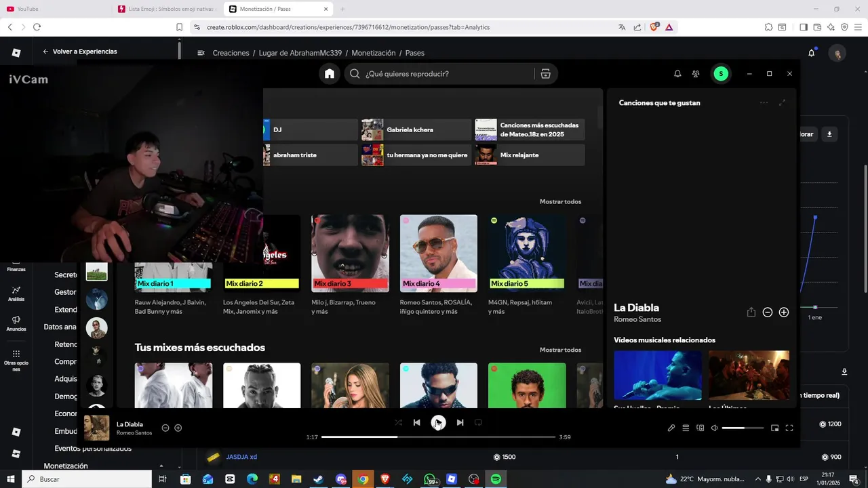Viewport: 868px width, 488px height.
Task: Click Creaciones breadcrumb in Roblox
Action: (x=231, y=53)
